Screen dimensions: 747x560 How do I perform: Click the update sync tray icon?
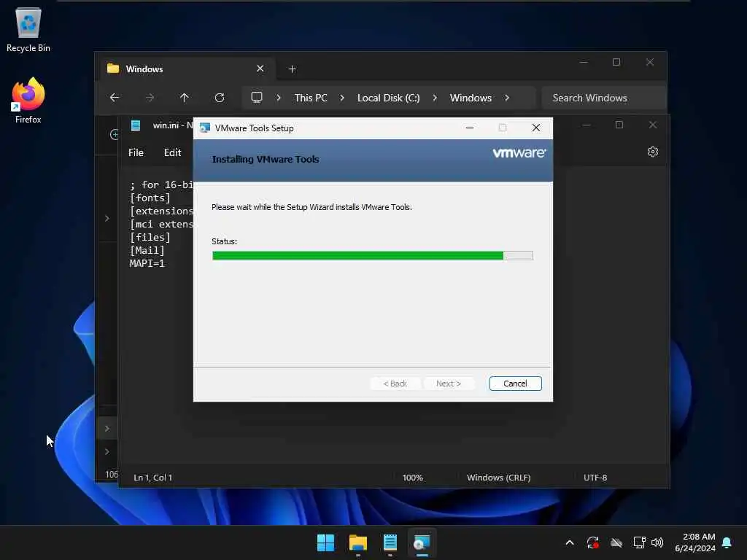pos(592,542)
